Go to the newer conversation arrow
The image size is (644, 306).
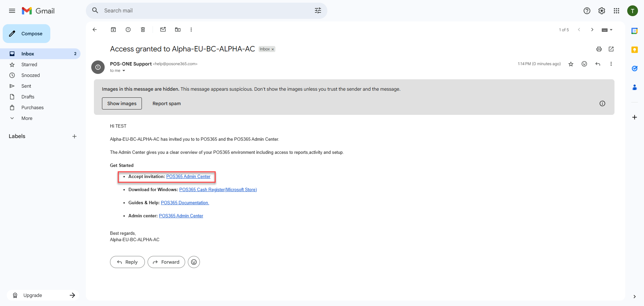(579, 30)
